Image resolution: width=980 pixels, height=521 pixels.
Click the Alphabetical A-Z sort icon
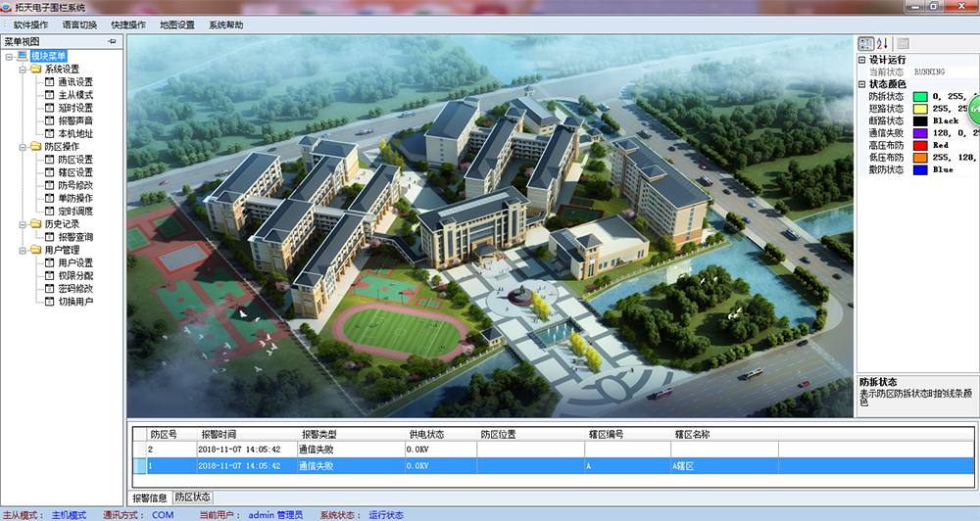882,44
